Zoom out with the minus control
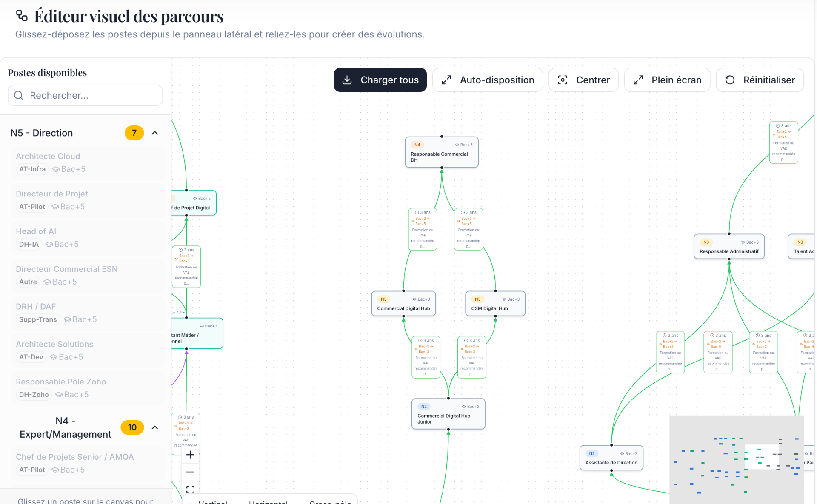 point(190,472)
